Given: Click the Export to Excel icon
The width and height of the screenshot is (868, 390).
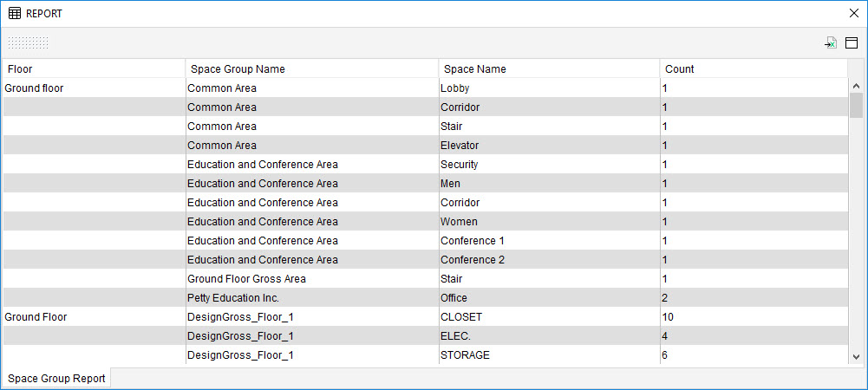Looking at the screenshot, I should click(831, 43).
